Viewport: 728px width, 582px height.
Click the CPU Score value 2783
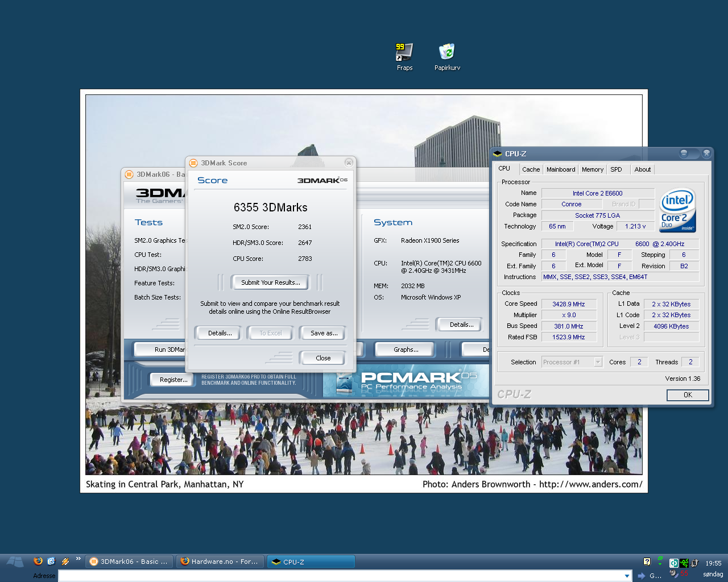click(305, 259)
